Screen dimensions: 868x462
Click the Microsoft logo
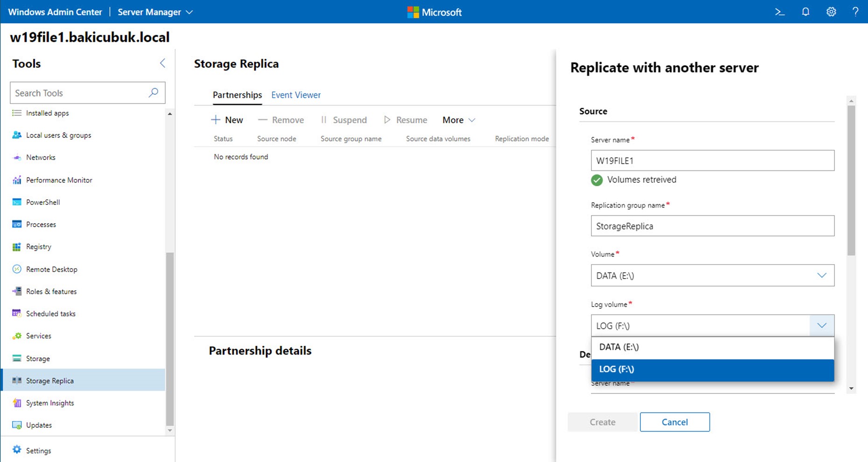(x=434, y=12)
